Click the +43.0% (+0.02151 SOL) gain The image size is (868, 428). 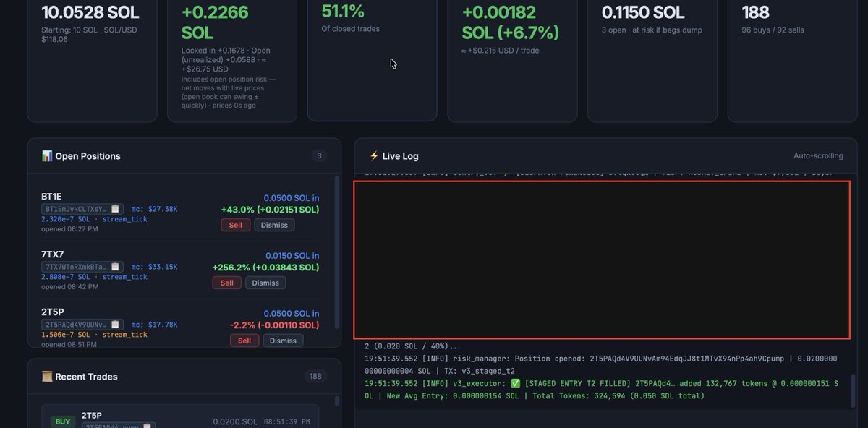[x=270, y=210]
